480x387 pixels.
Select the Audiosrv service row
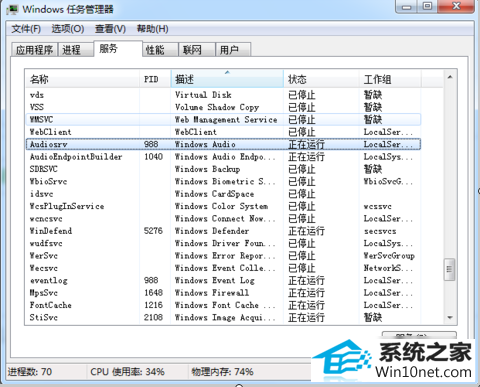coord(223,144)
